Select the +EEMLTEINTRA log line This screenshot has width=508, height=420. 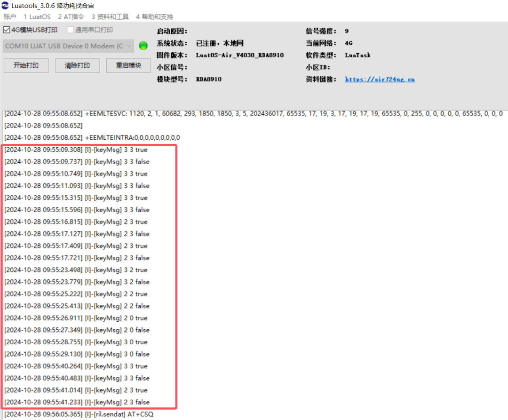[92, 138]
